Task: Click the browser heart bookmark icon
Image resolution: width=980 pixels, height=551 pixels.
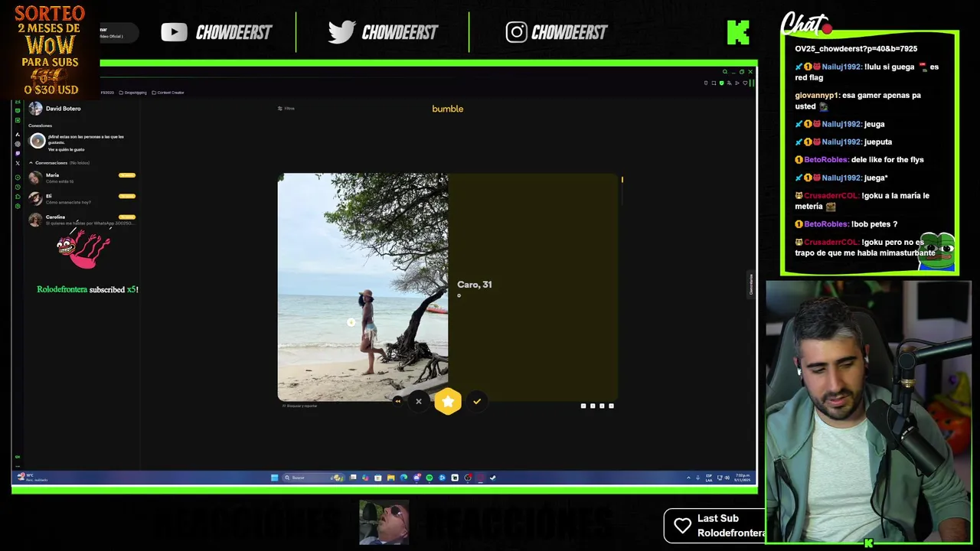Action: point(745,83)
